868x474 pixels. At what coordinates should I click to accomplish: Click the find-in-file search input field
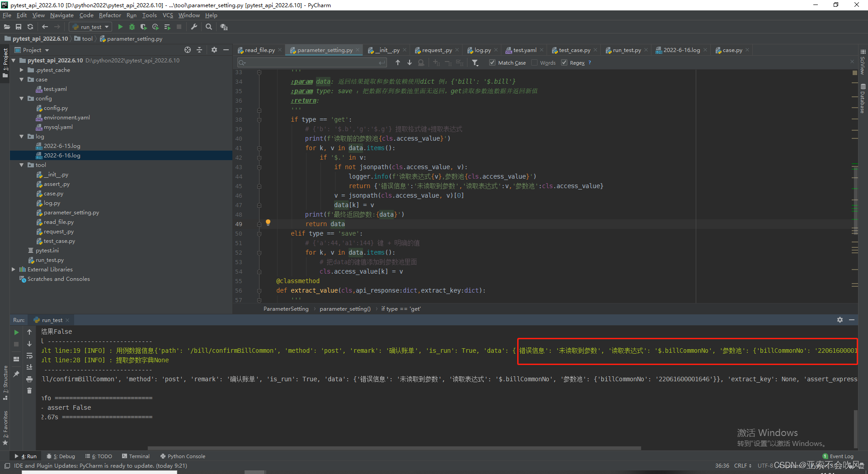(312, 62)
